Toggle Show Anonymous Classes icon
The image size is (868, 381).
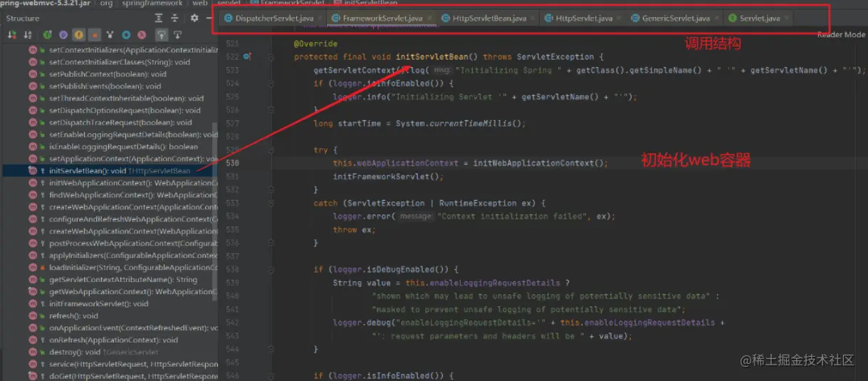(110, 34)
